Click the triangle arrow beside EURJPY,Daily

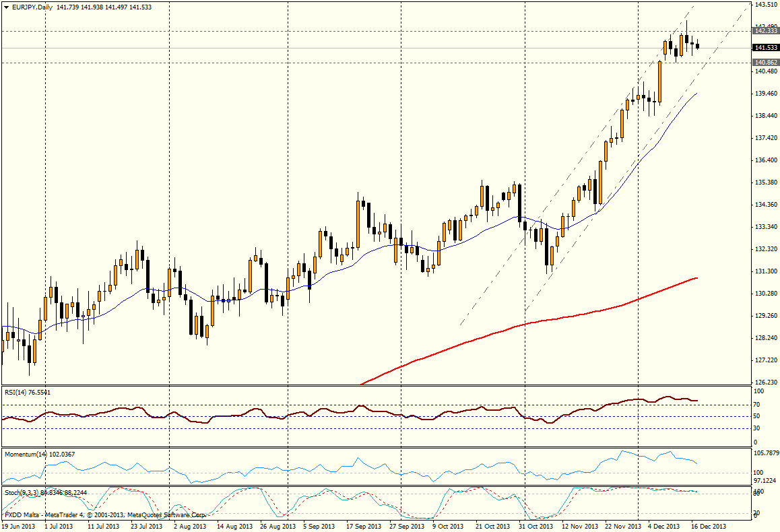coord(6,7)
